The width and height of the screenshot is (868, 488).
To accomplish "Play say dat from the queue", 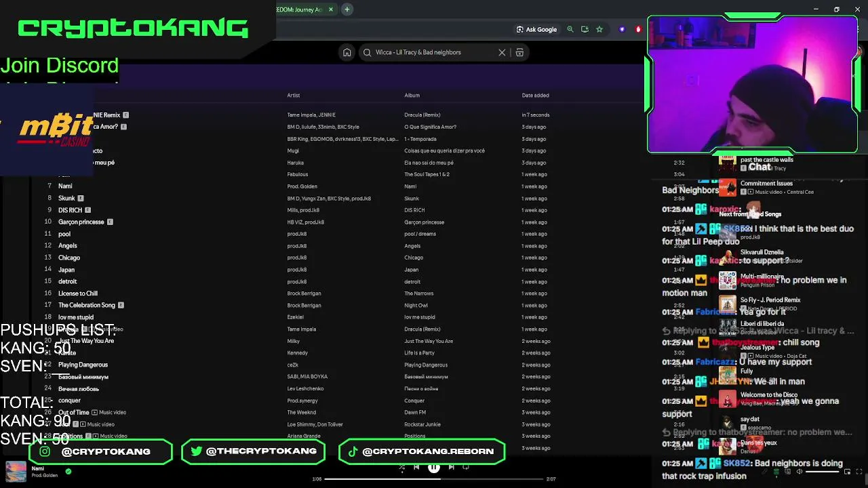I will (x=750, y=419).
